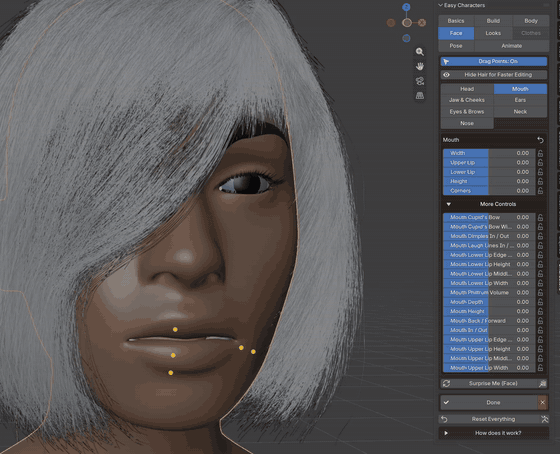560x454 pixels.
Task: Select Eyes & Brows face region
Action: [x=467, y=112]
